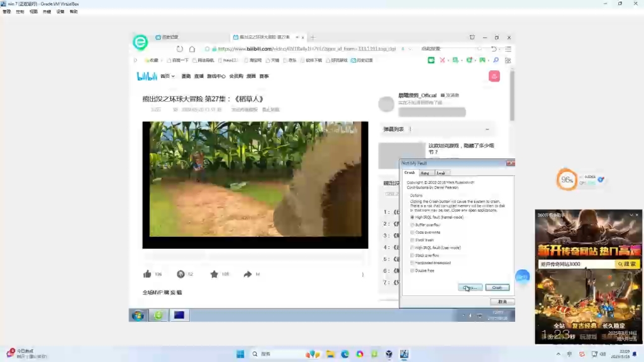Click the 360 browser logo icon
Screen dimensions: 644x362
140,42
